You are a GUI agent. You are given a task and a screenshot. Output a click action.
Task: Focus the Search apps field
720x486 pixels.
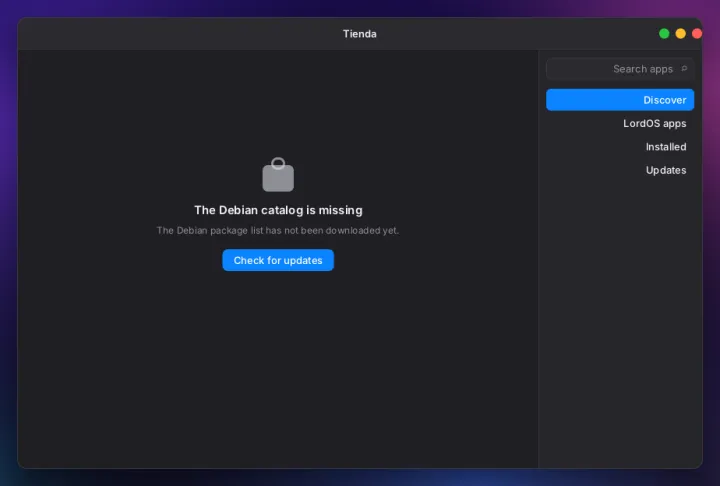point(619,69)
